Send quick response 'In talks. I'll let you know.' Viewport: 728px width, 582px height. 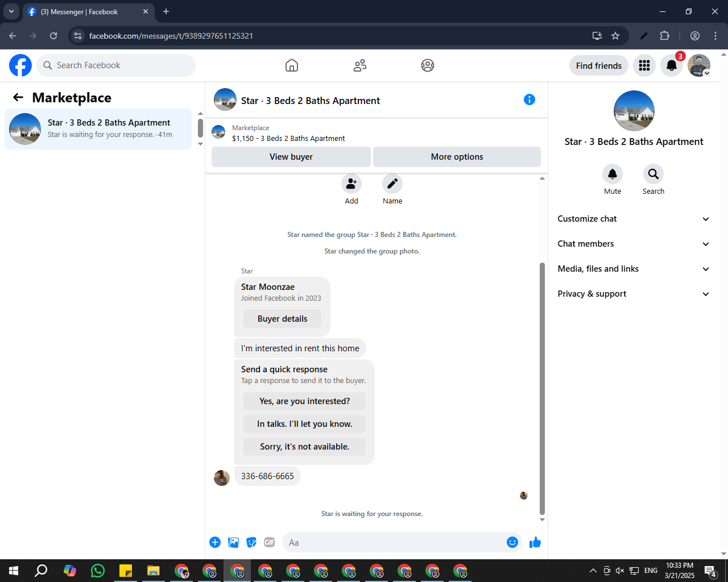(304, 424)
